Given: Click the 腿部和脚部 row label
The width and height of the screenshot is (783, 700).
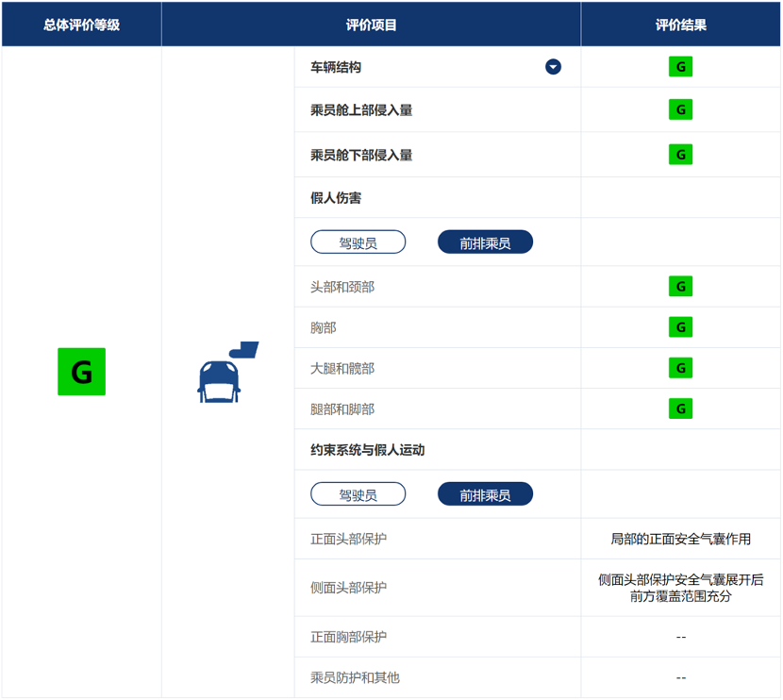Looking at the screenshot, I should coord(342,409).
